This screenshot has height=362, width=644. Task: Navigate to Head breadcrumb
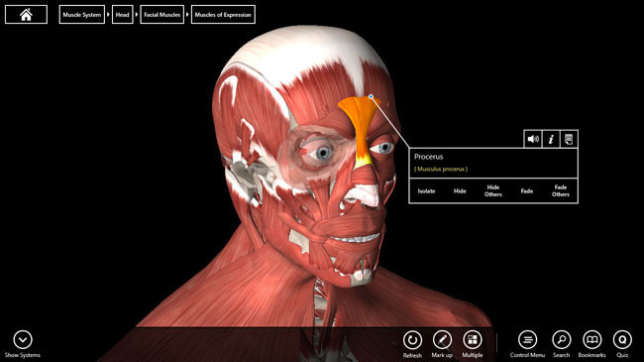pyautogui.click(x=123, y=15)
